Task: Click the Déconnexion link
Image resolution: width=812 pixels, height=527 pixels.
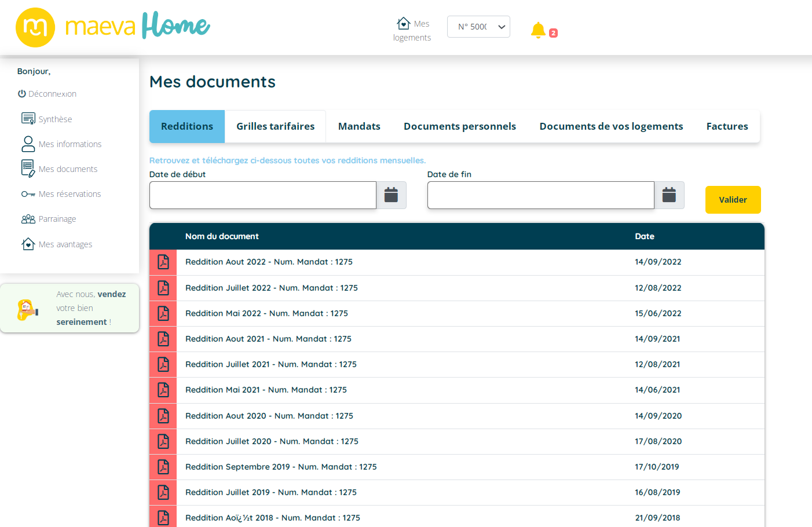Action: coord(47,94)
